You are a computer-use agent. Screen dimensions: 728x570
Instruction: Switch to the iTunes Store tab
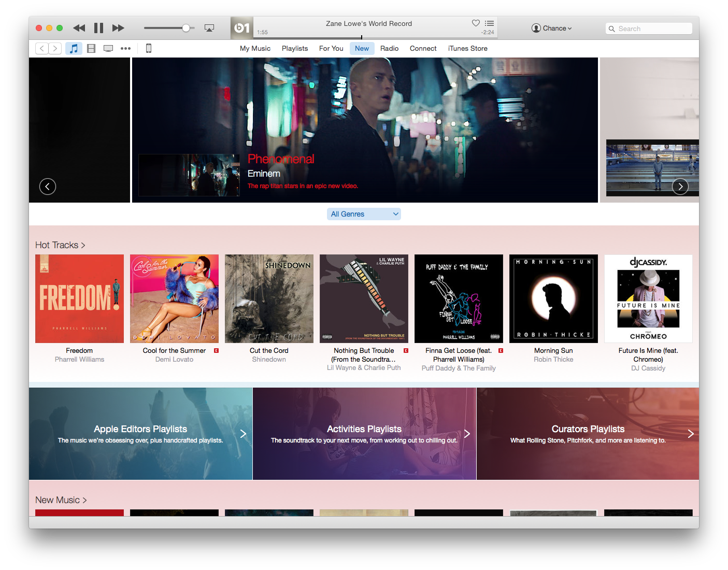(467, 49)
